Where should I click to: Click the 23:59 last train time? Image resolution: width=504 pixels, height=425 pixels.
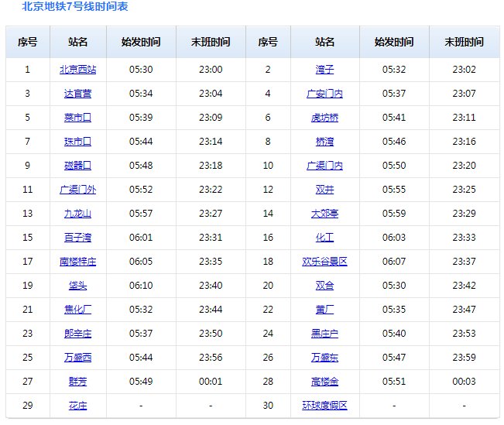click(x=465, y=358)
